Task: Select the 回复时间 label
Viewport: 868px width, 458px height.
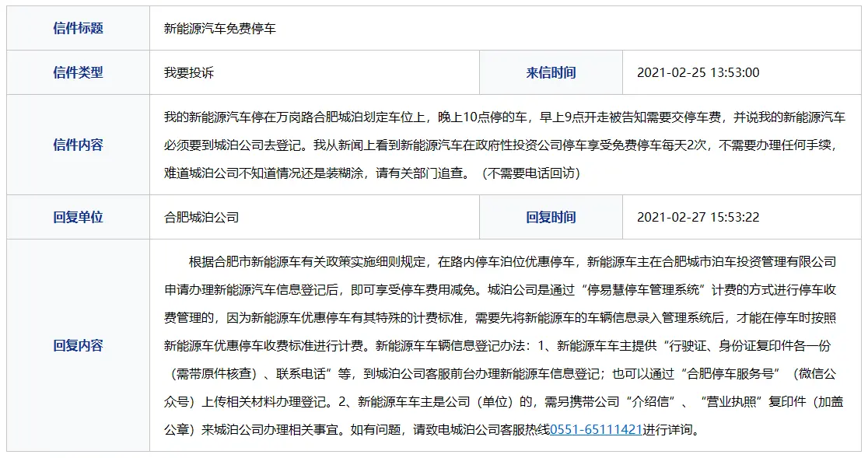Action: [x=551, y=218]
